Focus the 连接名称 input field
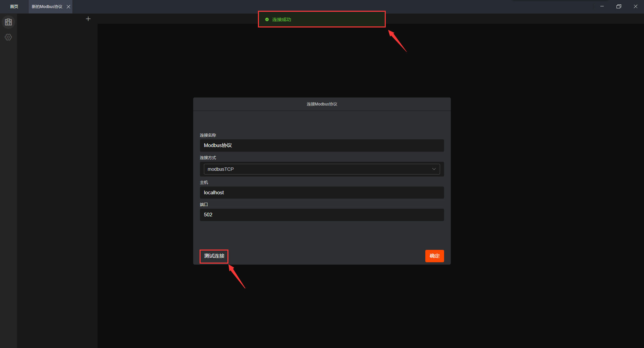 (322, 146)
